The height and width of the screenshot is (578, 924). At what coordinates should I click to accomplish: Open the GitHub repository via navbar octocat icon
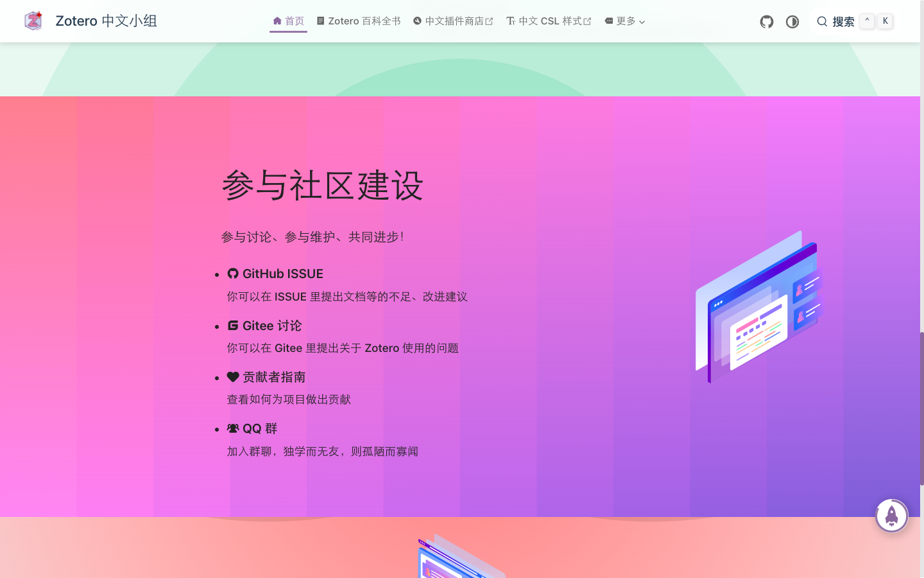pos(766,21)
